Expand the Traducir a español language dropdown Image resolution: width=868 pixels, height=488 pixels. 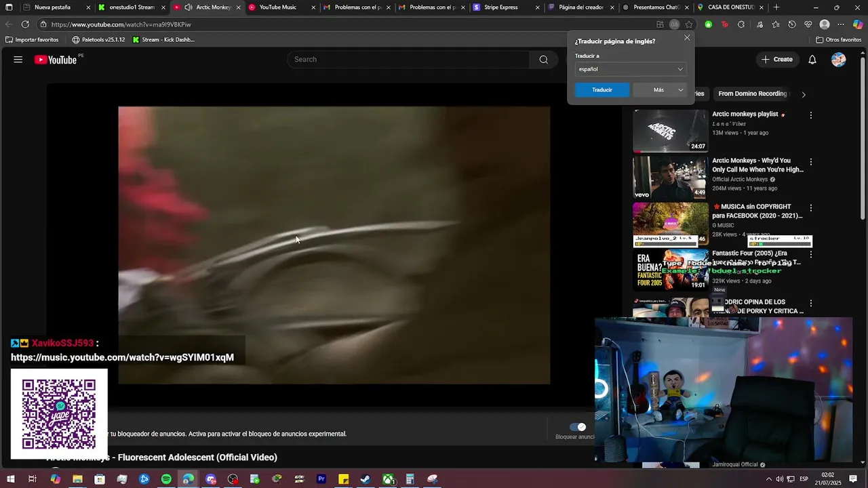pyautogui.click(x=630, y=69)
